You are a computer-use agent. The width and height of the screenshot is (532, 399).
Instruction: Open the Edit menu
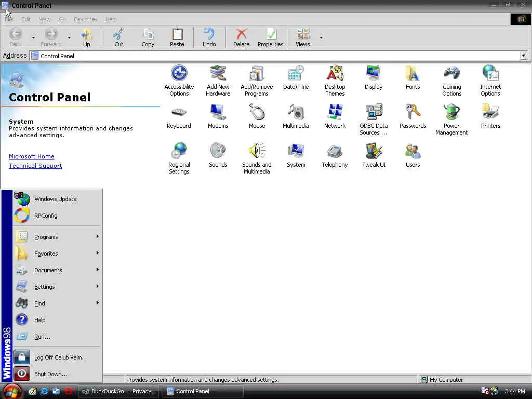click(x=26, y=19)
